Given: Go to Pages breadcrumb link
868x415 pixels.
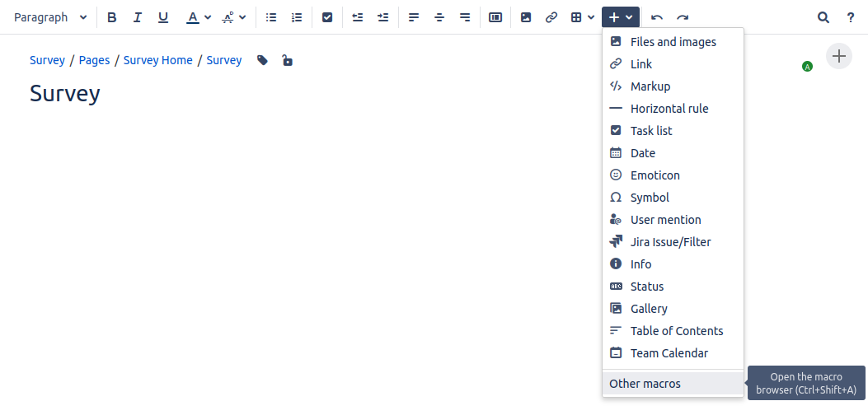Looking at the screenshot, I should pyautogui.click(x=94, y=60).
